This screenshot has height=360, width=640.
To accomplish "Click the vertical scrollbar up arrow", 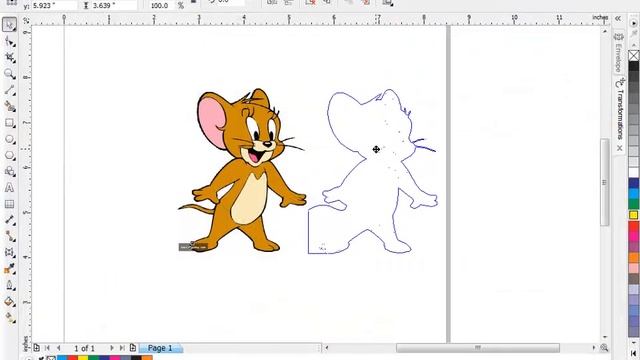I will (x=605, y=31).
